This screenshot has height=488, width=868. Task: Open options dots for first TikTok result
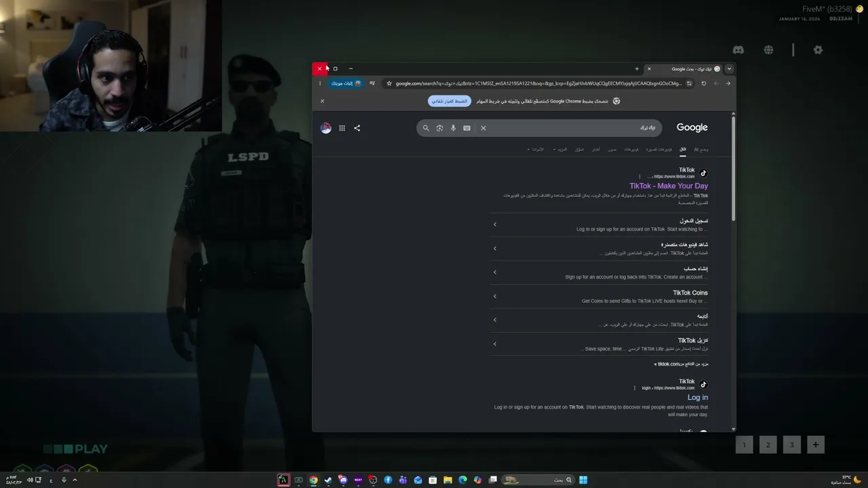639,177
